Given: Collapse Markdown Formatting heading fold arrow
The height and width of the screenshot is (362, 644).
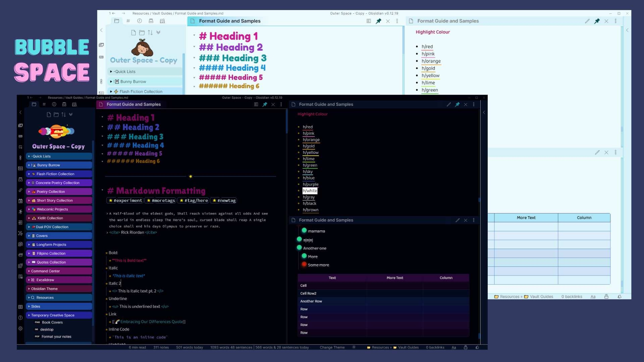Looking at the screenshot, I should point(102,190).
